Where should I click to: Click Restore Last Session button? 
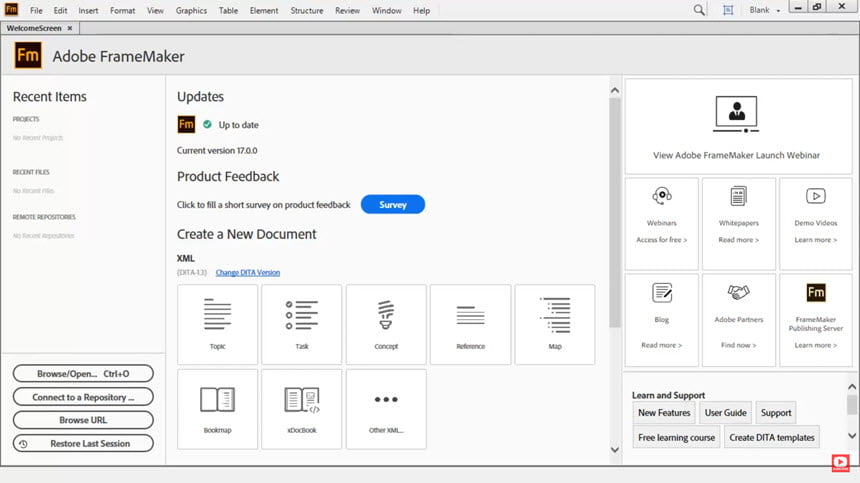[x=83, y=444]
